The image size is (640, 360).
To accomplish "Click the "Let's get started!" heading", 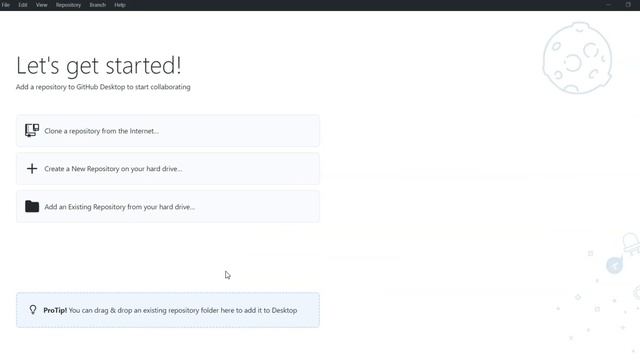I will click(99, 66).
